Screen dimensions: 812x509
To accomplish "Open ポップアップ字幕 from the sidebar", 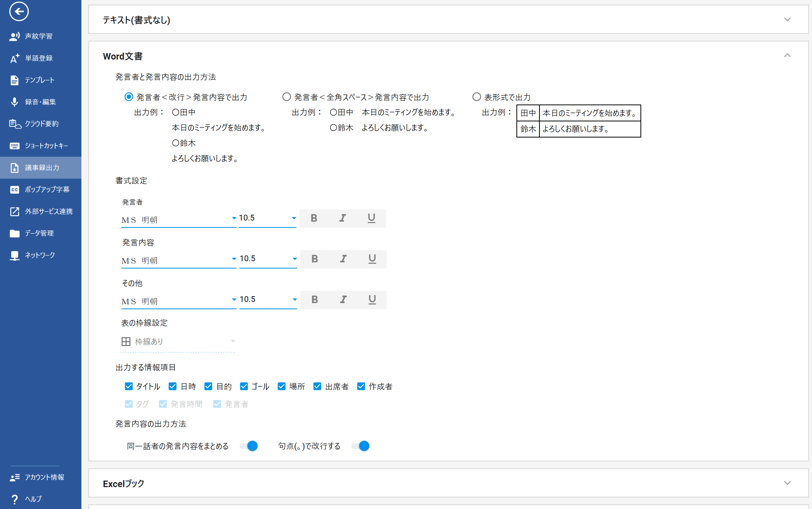I will click(x=47, y=189).
